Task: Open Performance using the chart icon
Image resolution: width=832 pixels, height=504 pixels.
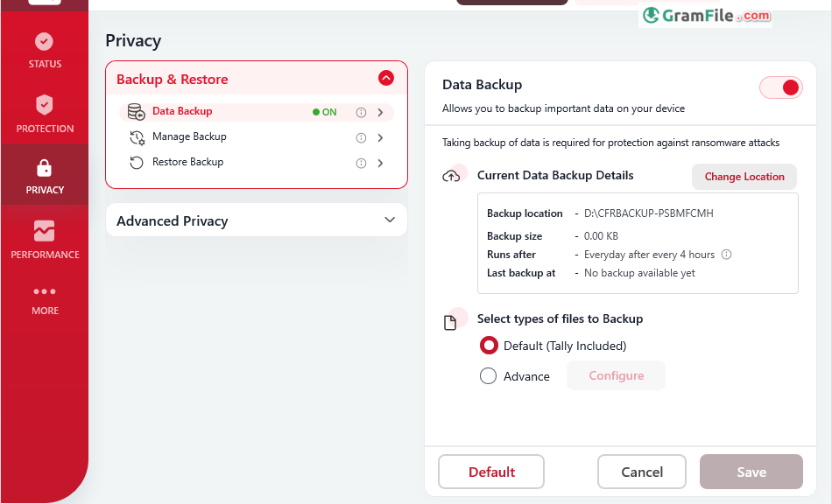Action: point(44,231)
